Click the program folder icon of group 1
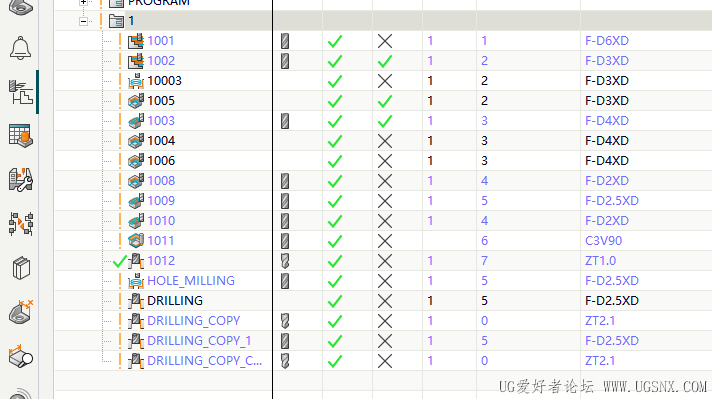The height and width of the screenshot is (399, 712). coord(117,21)
